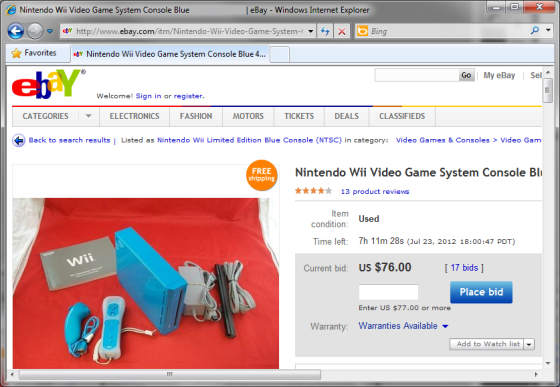This screenshot has width=560, height=387.
Task: Click the Wii console product photo
Action: click(146, 283)
